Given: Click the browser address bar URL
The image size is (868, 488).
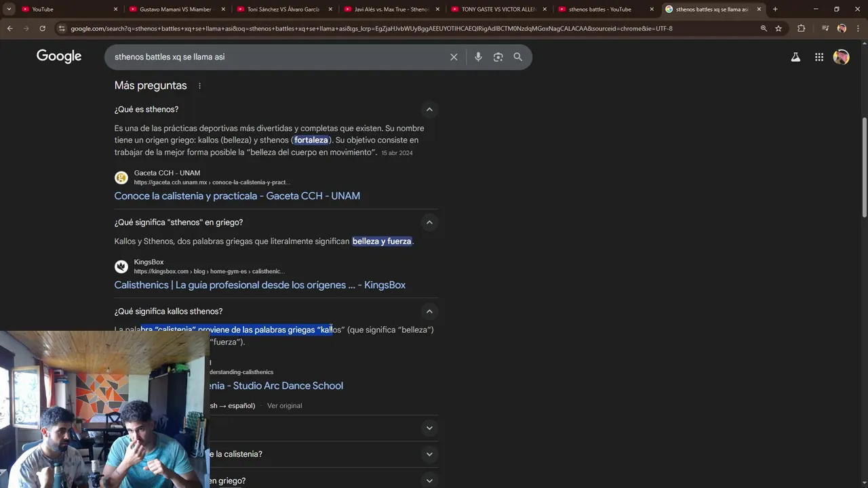Looking at the screenshot, I should click(372, 28).
